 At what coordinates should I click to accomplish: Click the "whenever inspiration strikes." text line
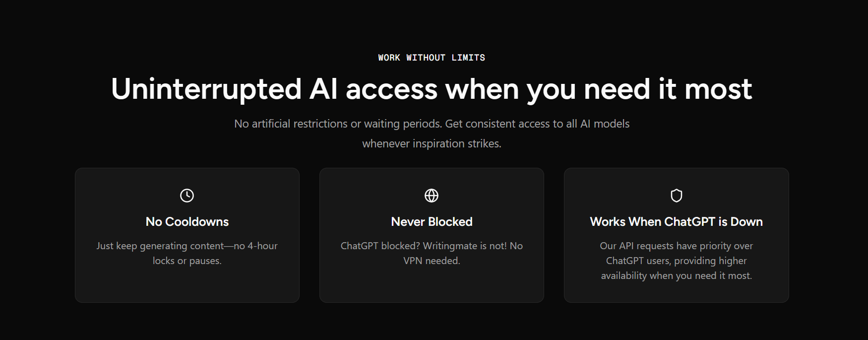pyautogui.click(x=432, y=143)
